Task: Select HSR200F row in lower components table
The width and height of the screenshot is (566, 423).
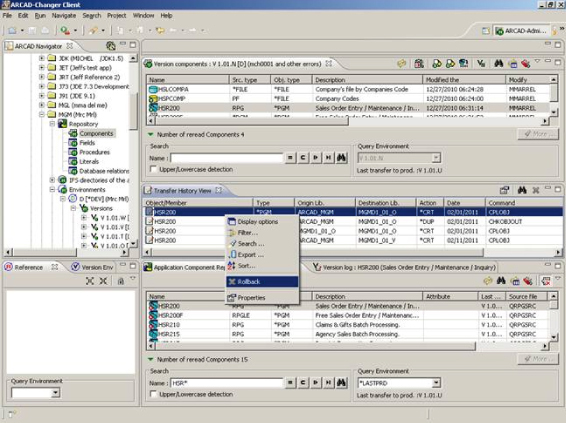Action: tap(348, 315)
